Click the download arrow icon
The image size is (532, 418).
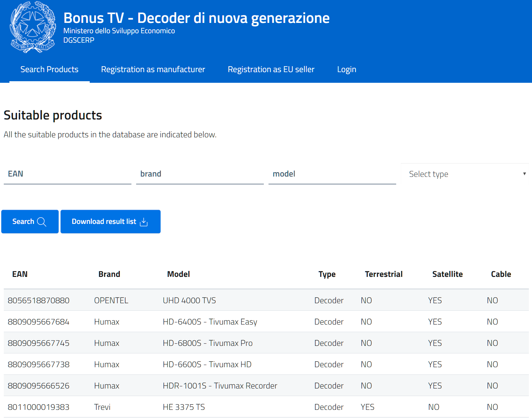[144, 222]
